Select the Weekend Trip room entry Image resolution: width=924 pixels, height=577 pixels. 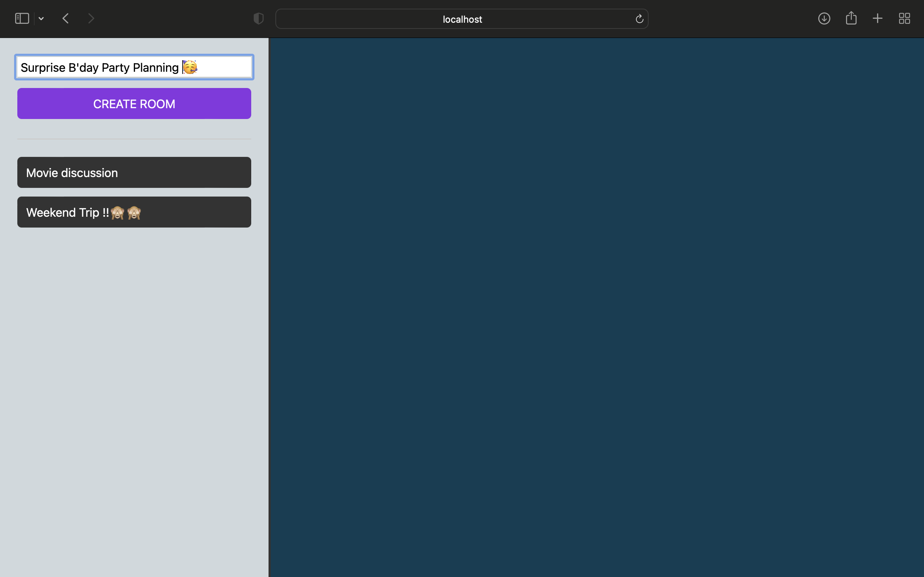134,212
